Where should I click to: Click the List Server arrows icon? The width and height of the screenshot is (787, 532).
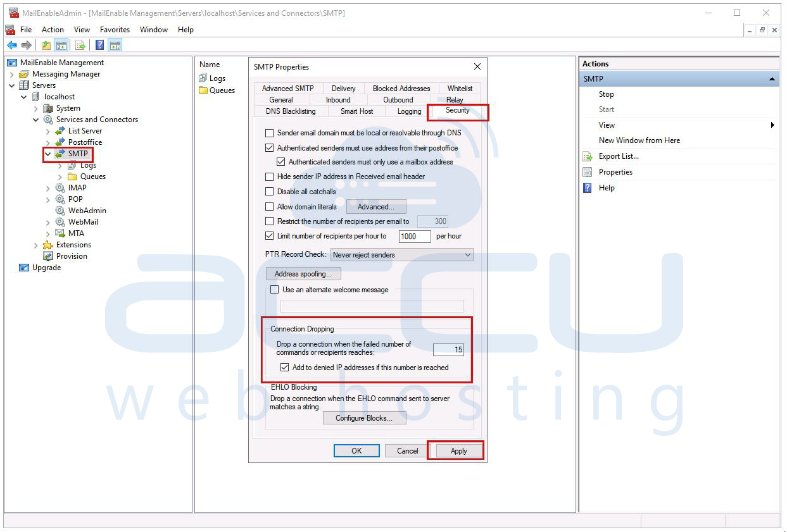coord(60,131)
